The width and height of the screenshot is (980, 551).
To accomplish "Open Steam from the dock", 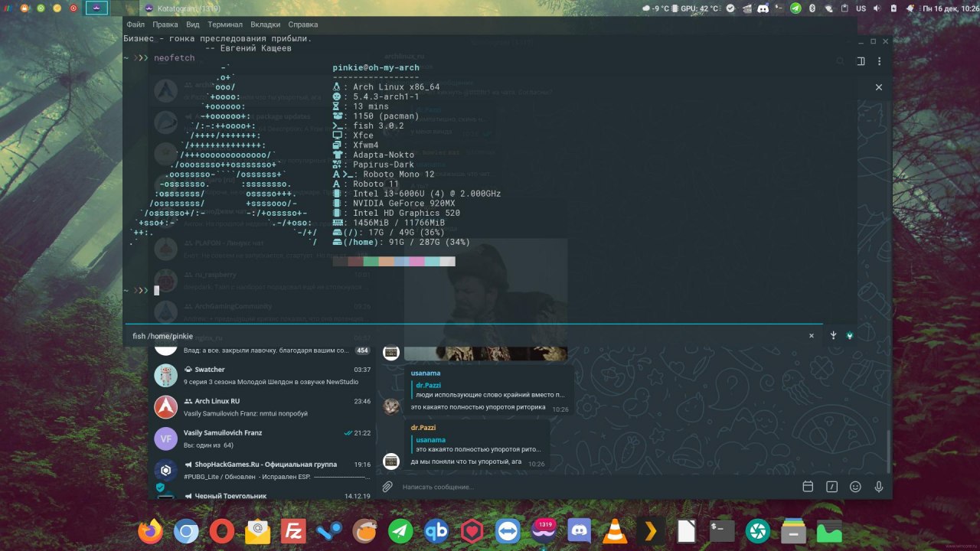I will click(329, 530).
